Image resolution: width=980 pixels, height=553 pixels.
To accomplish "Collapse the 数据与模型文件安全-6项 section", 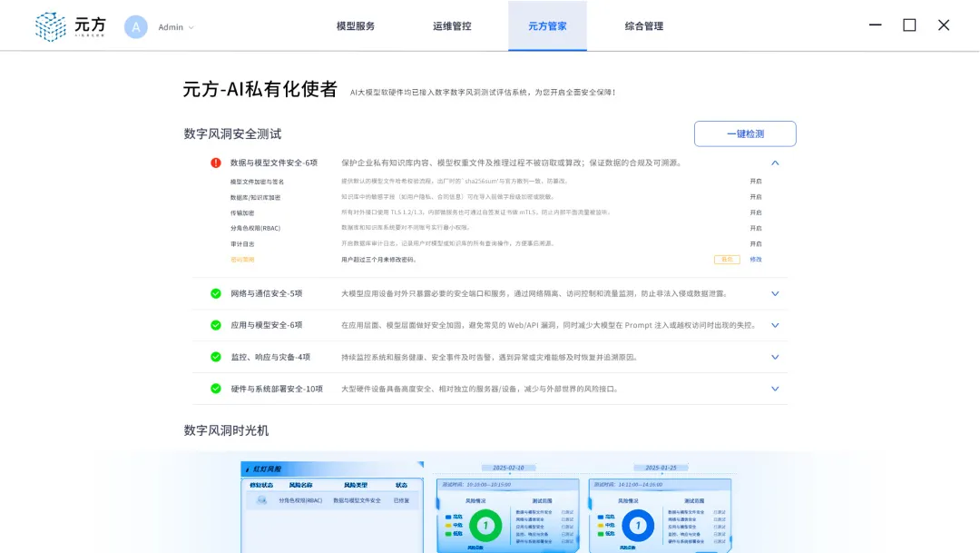I will pyautogui.click(x=775, y=163).
